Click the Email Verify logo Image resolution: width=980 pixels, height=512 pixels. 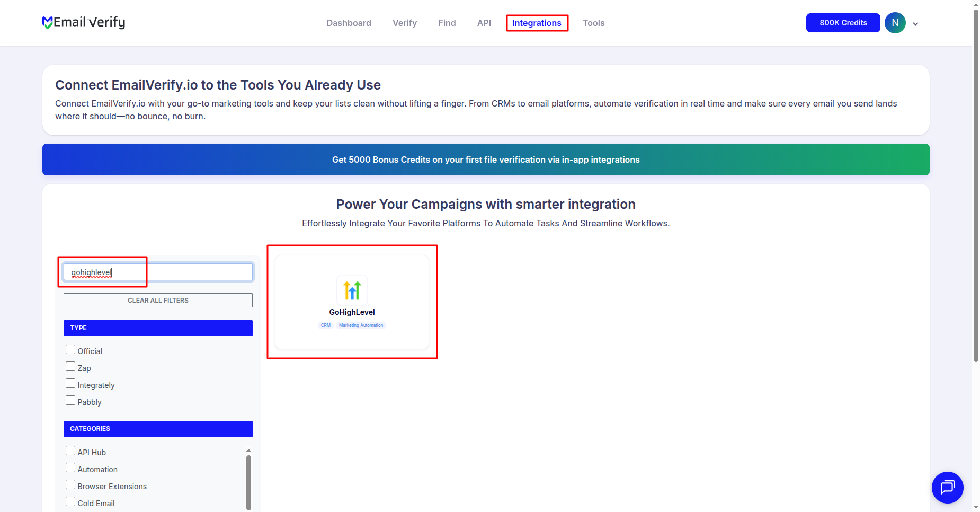click(x=84, y=22)
